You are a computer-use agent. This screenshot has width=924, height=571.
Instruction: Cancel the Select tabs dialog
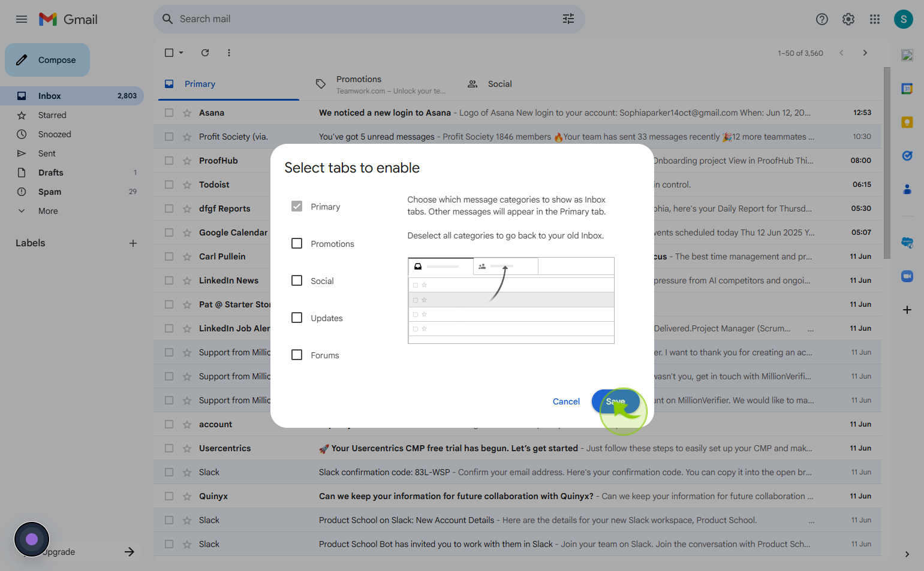pos(566,401)
